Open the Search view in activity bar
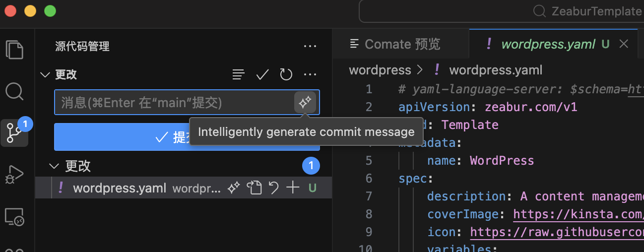 [14, 92]
